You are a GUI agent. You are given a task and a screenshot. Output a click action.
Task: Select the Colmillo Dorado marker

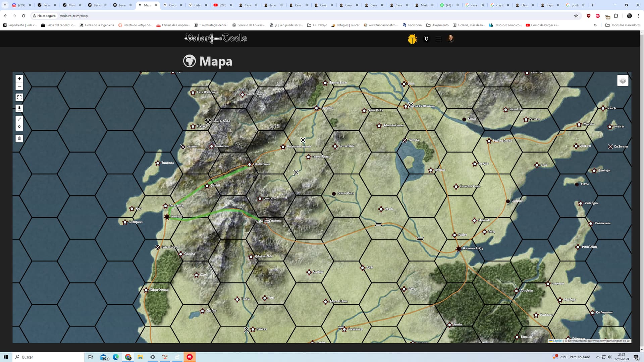pos(250,164)
